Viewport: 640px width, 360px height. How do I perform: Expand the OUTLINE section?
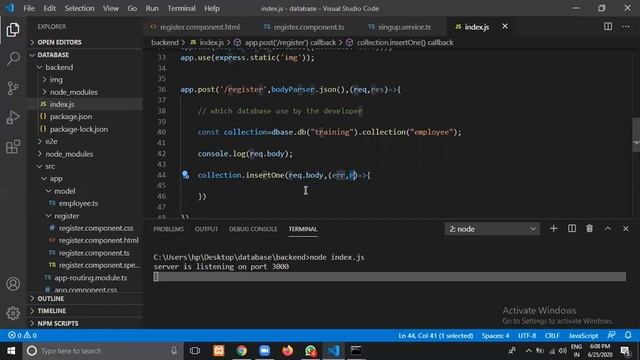pos(51,298)
